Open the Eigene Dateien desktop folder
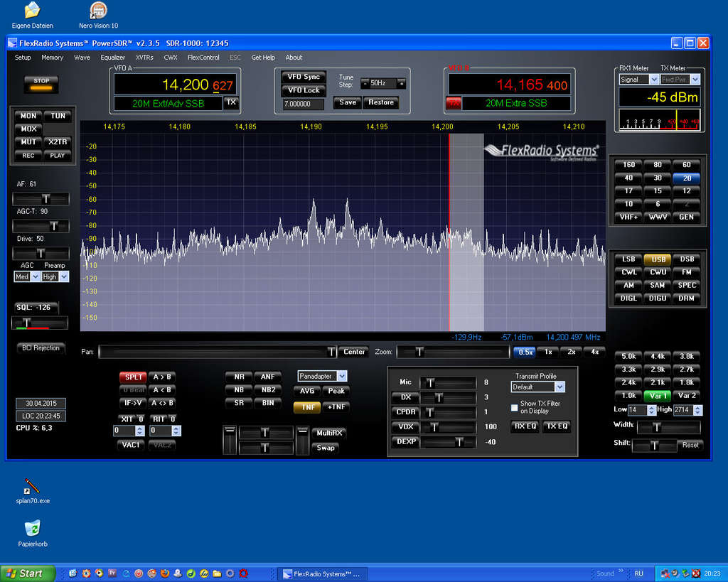 coord(32,11)
